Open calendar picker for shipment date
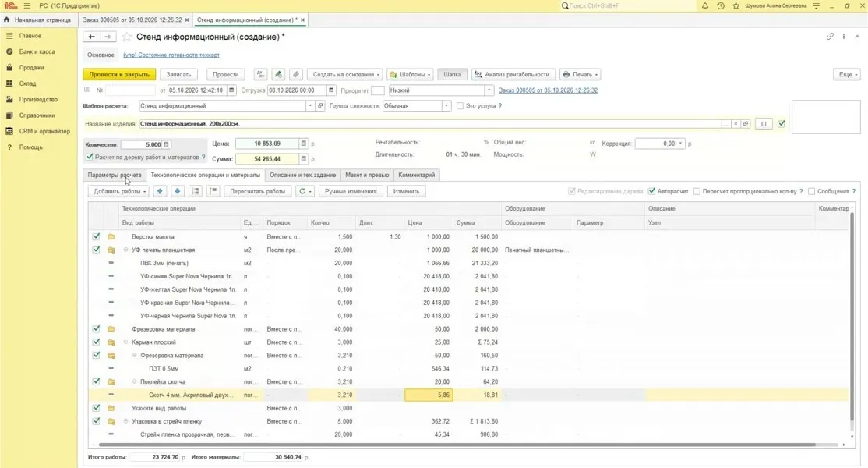 coord(331,90)
